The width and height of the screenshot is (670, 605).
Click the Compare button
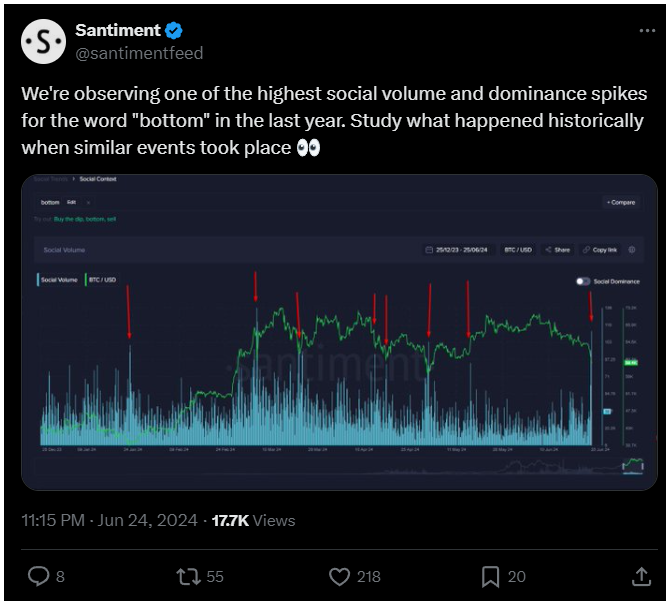(621, 202)
